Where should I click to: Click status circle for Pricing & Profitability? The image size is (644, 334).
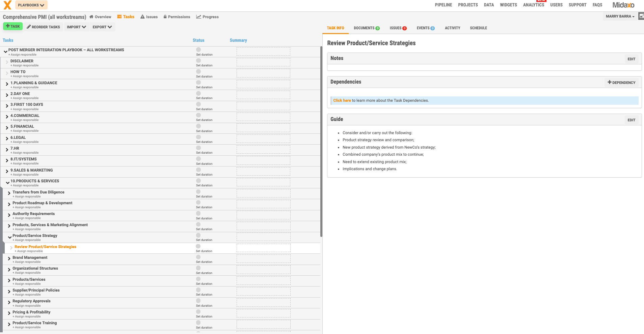point(198,312)
